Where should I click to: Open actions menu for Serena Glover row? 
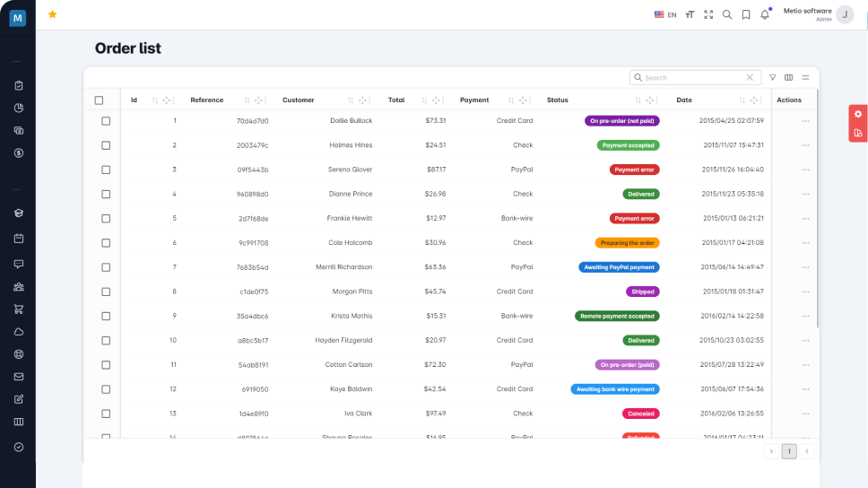805,170
